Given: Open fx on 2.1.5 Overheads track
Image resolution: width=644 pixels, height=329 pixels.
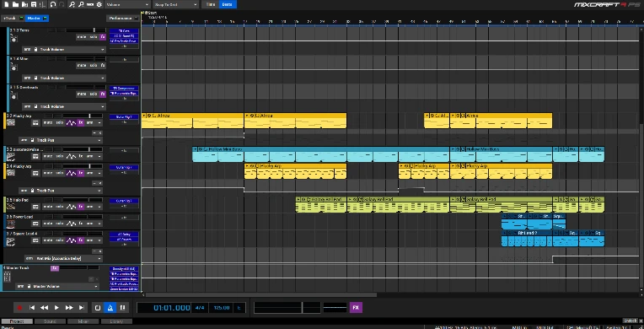Looking at the screenshot, I should pos(103,94).
